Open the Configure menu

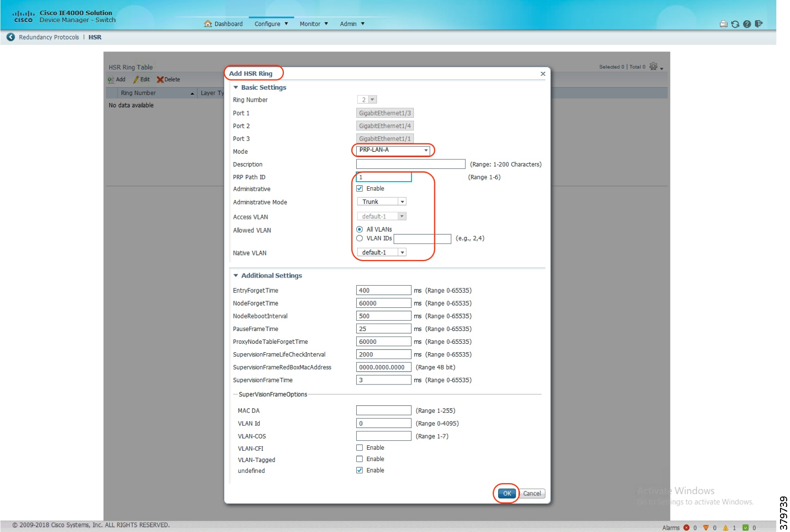tap(271, 24)
